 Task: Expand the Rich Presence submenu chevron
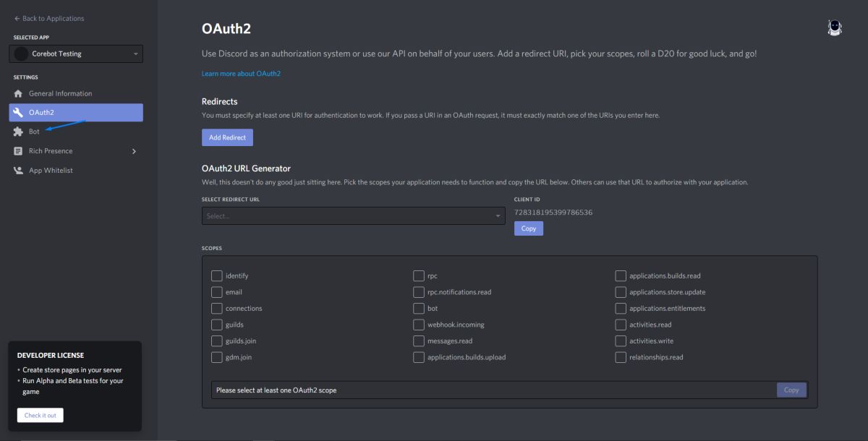pos(134,151)
